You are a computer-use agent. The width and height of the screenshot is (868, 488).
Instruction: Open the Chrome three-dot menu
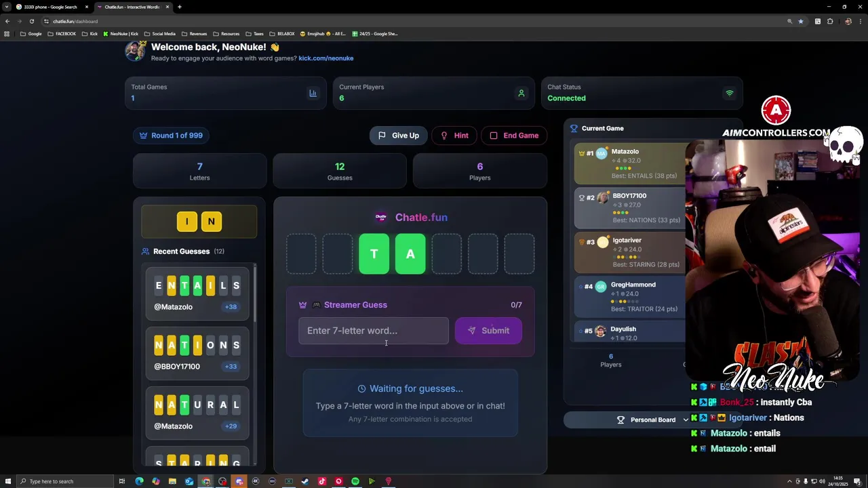coord(859,22)
